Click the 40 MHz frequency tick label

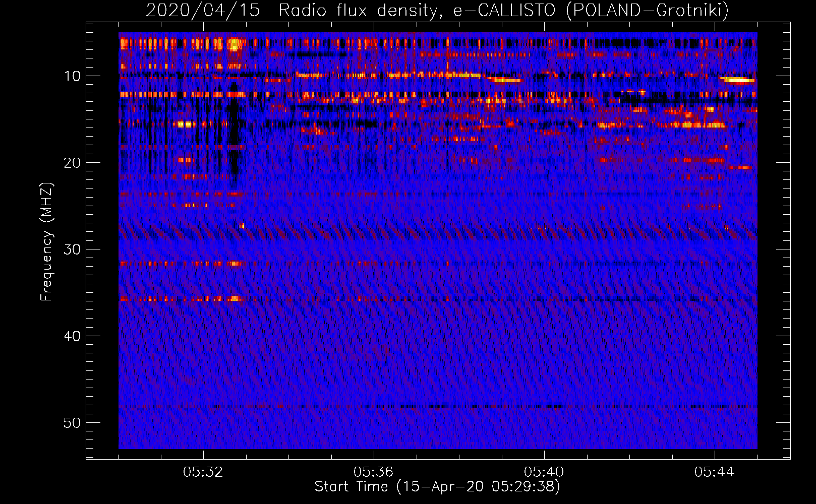pyautogui.click(x=72, y=336)
